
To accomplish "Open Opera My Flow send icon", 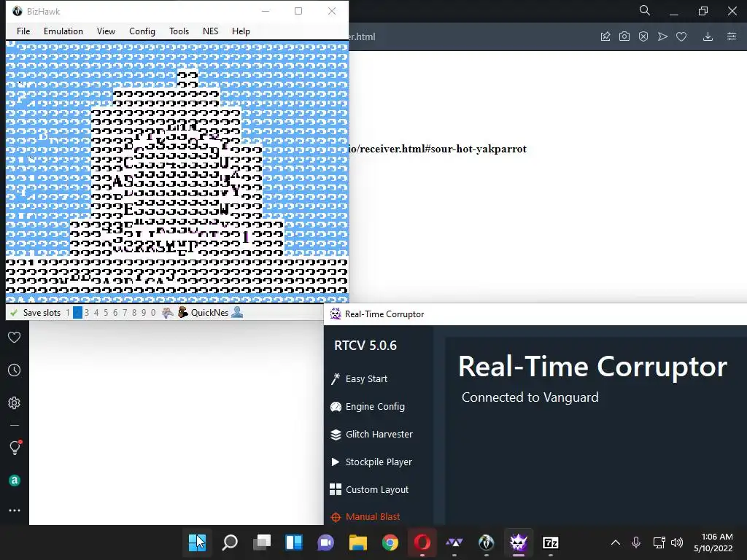I will (662, 36).
